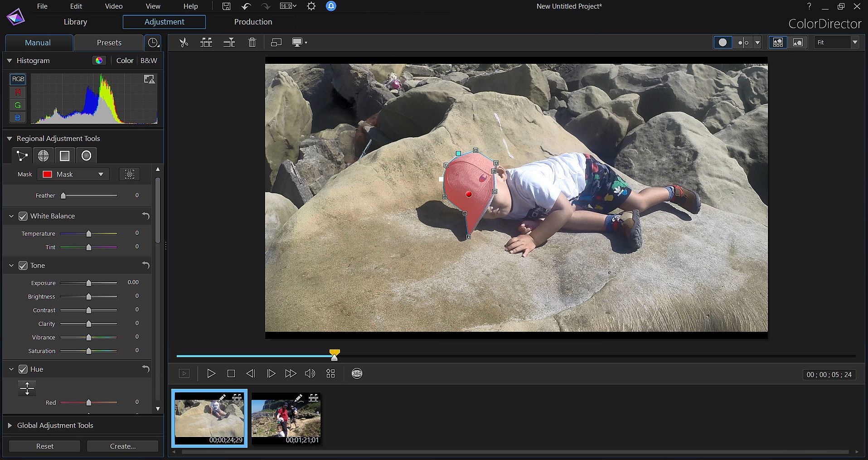
Task: Open the preferences gear icon
Action: click(x=311, y=6)
